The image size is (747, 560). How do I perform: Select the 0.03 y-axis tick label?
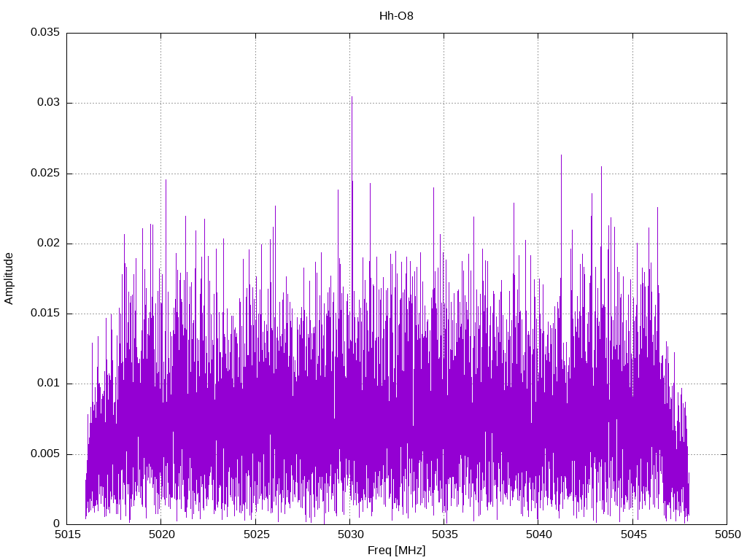47,103
